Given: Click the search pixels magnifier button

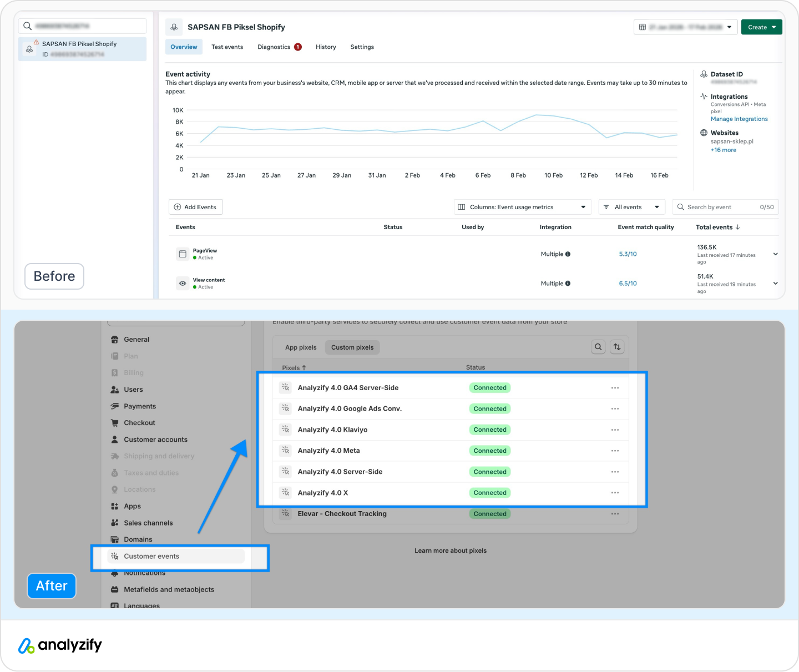Looking at the screenshot, I should (x=598, y=347).
